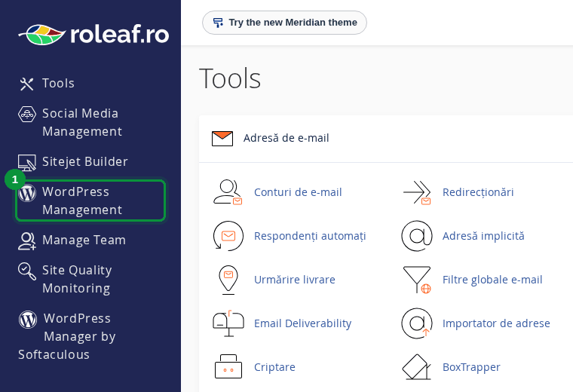573x392 pixels.
Task: Open Importator de adrese link
Action: pos(496,323)
